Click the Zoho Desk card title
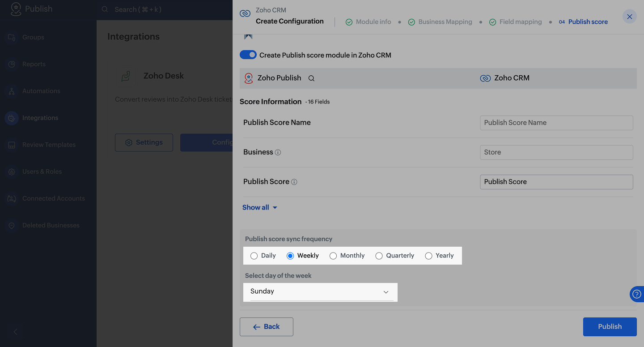 (x=164, y=76)
